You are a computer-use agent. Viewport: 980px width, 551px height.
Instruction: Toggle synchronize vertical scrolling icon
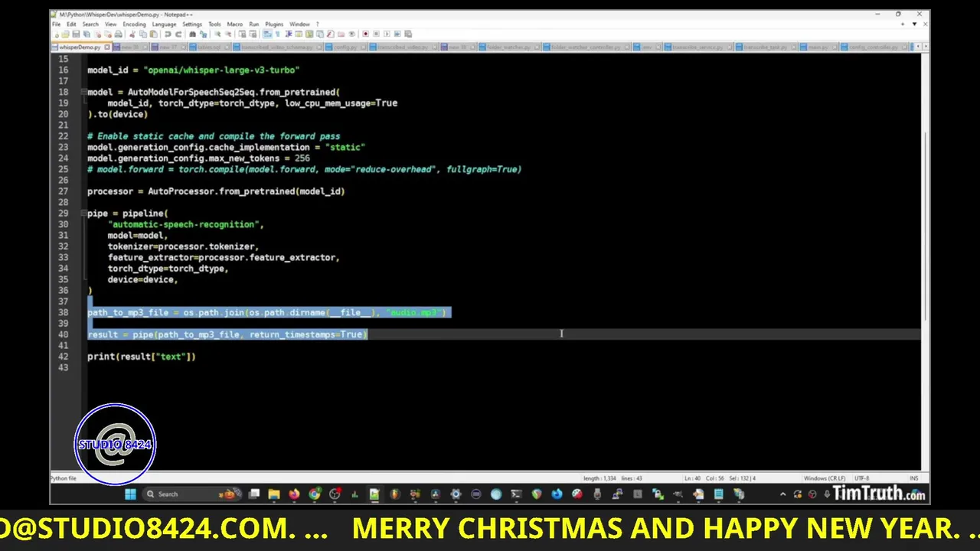pyautogui.click(x=243, y=34)
